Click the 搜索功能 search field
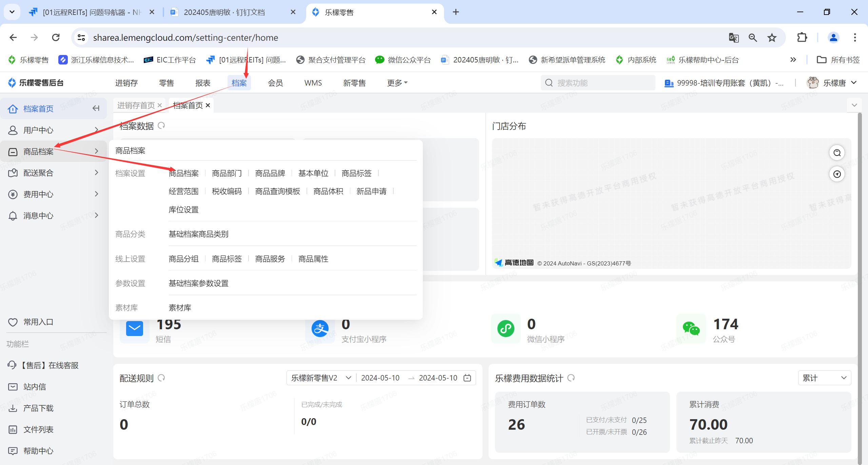868x465 pixels. pos(598,83)
